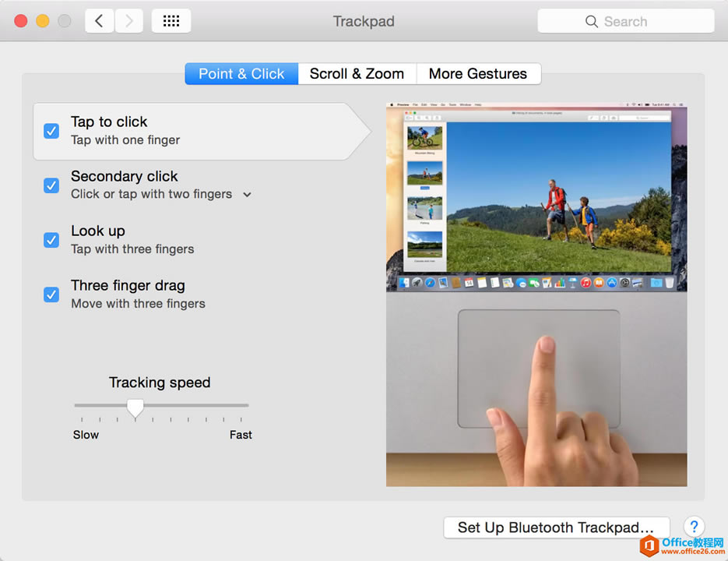Uncheck Three finger drag

51,295
